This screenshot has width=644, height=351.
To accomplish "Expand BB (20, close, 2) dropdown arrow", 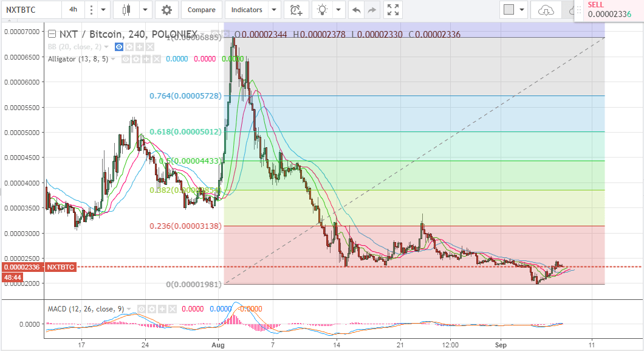I will (106, 47).
